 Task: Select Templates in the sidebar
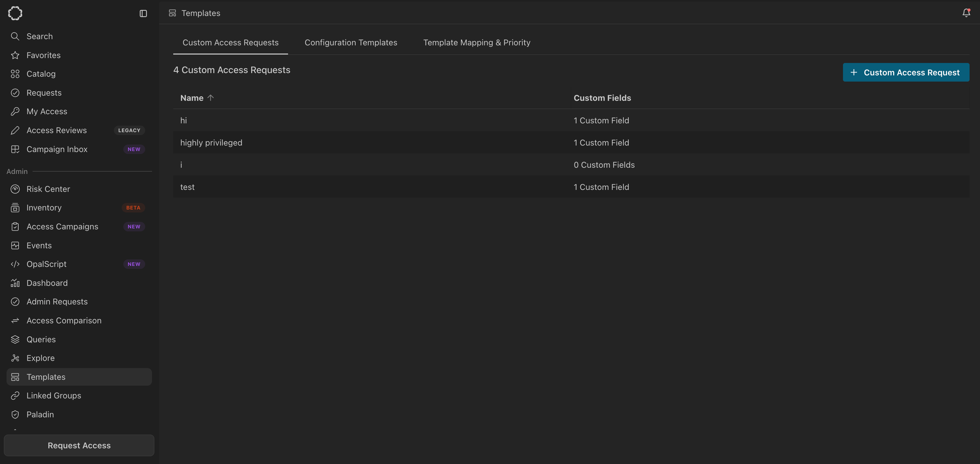[79, 377]
